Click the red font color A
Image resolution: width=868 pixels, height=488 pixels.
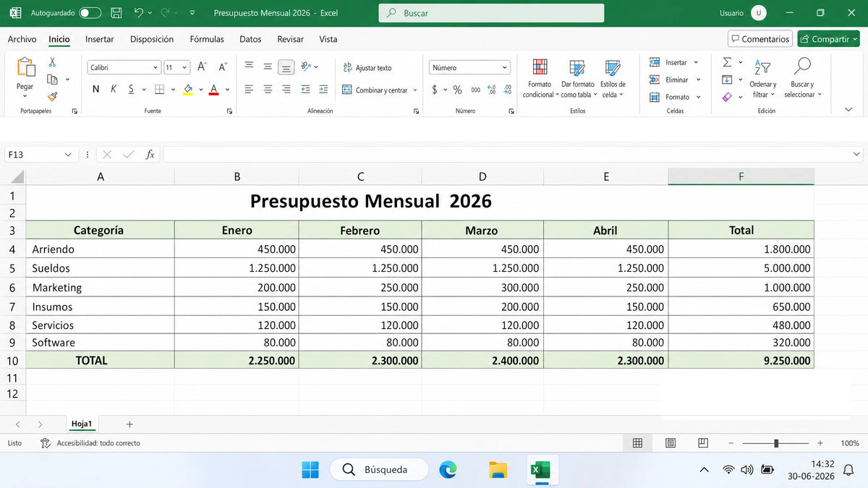(213, 90)
